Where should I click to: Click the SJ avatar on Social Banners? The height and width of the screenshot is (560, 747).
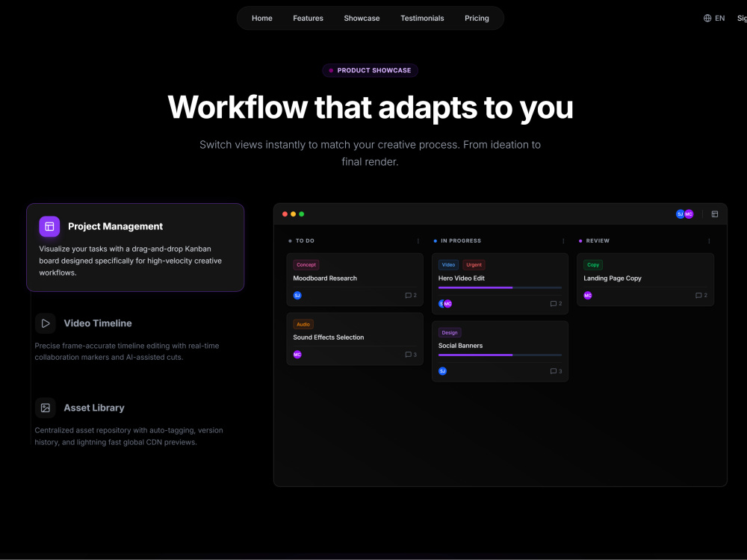(x=442, y=371)
